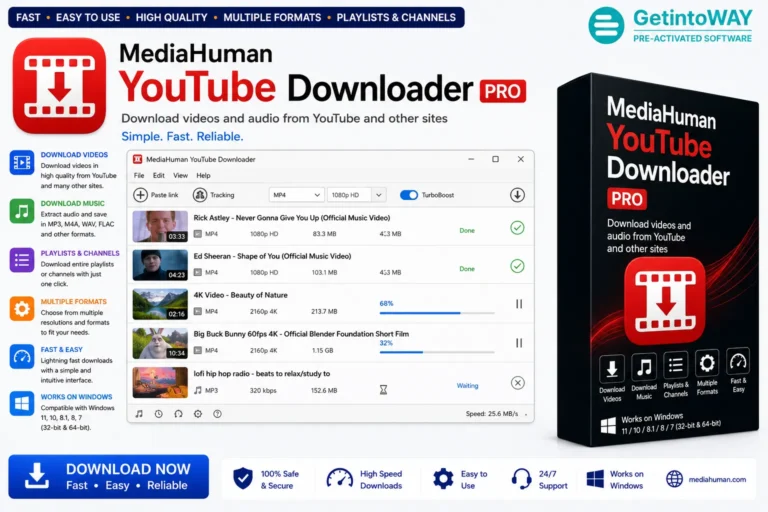Click the 68% progress bar for Beauty of Nature
This screenshot has width=768, height=512.
(x=437, y=313)
